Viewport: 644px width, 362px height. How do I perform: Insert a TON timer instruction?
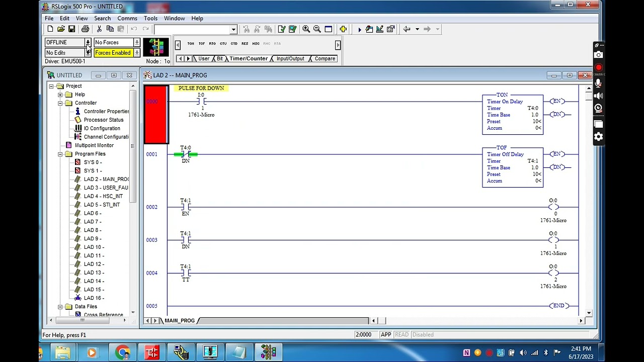click(191, 44)
